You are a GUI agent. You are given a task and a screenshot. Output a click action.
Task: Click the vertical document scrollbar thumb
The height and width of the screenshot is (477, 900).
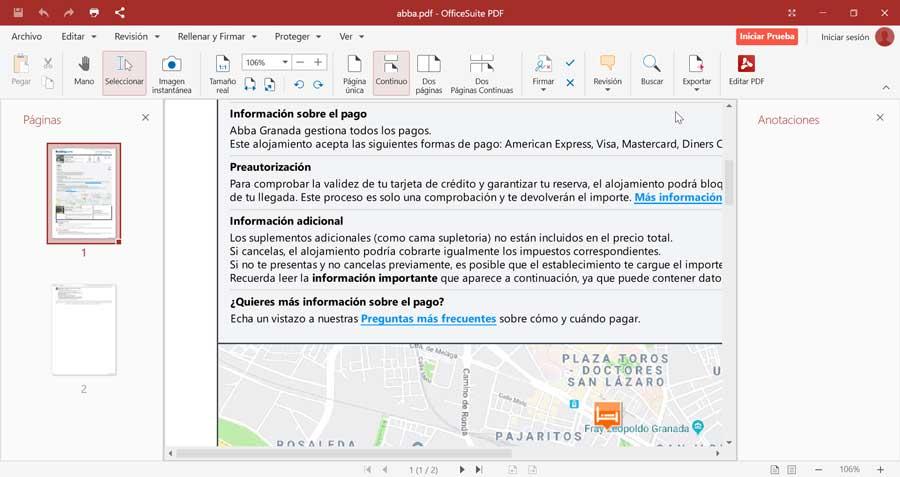(729, 183)
